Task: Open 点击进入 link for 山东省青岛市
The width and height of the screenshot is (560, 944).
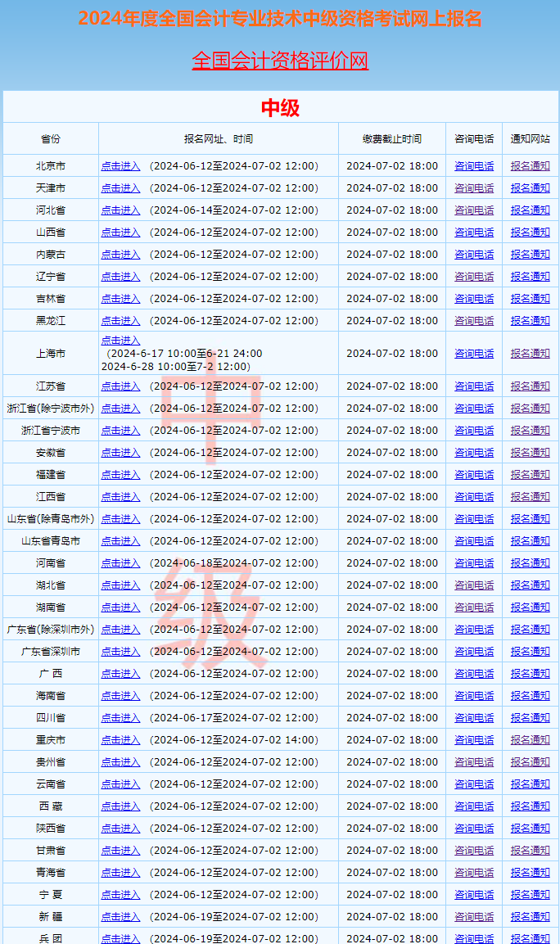Action: click(x=120, y=541)
